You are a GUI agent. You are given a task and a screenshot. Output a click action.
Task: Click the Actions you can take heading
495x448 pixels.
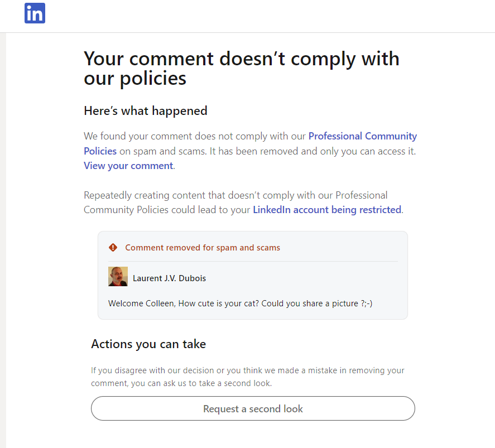tap(148, 344)
